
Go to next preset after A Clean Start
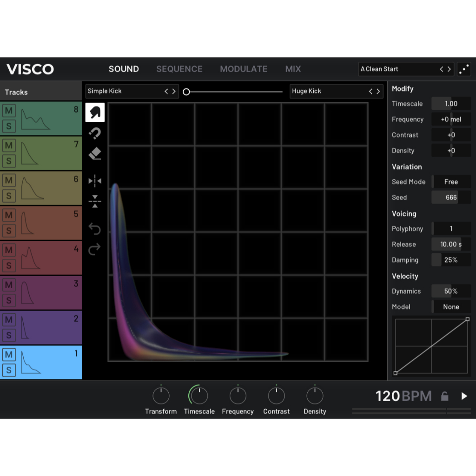point(450,69)
